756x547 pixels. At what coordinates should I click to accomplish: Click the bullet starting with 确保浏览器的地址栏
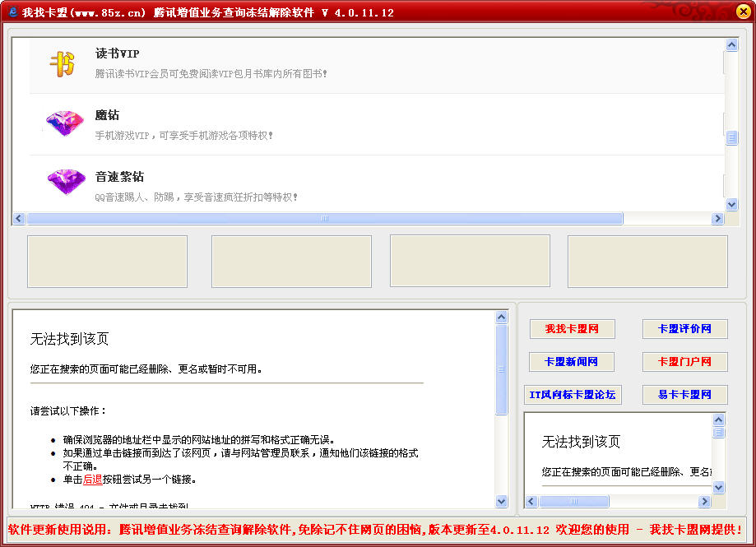198,439
